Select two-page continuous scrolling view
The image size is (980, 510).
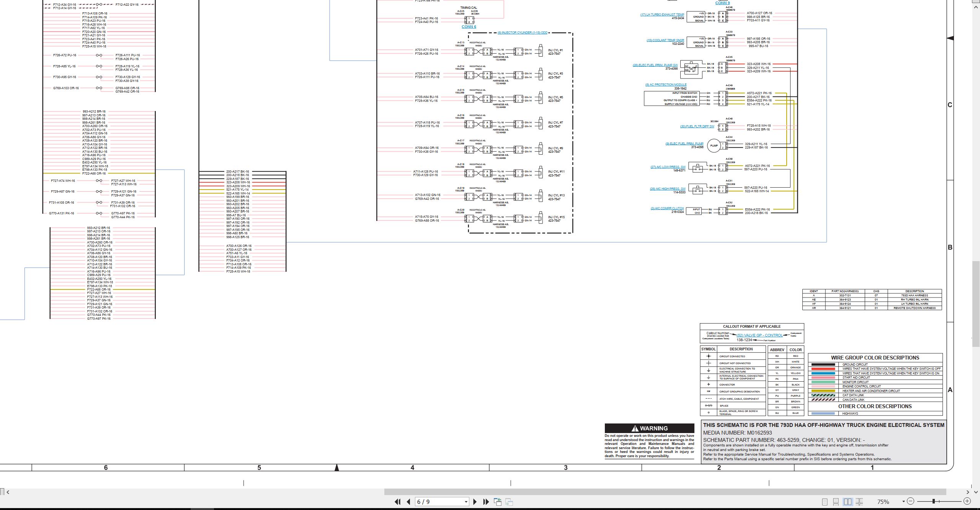click(x=859, y=502)
